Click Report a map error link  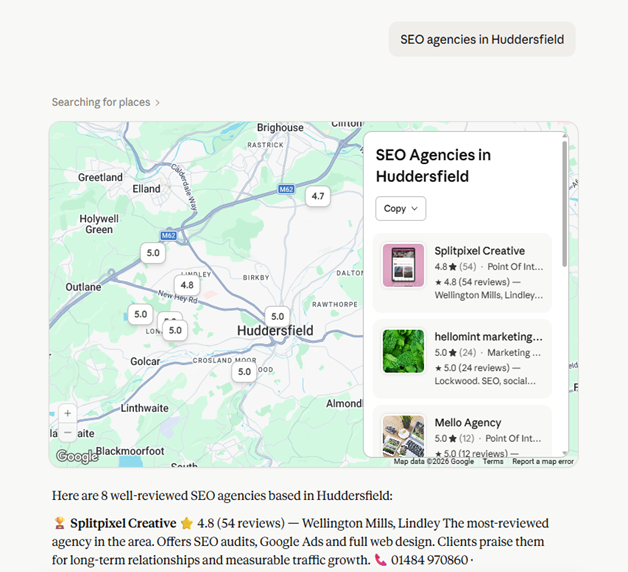click(543, 461)
